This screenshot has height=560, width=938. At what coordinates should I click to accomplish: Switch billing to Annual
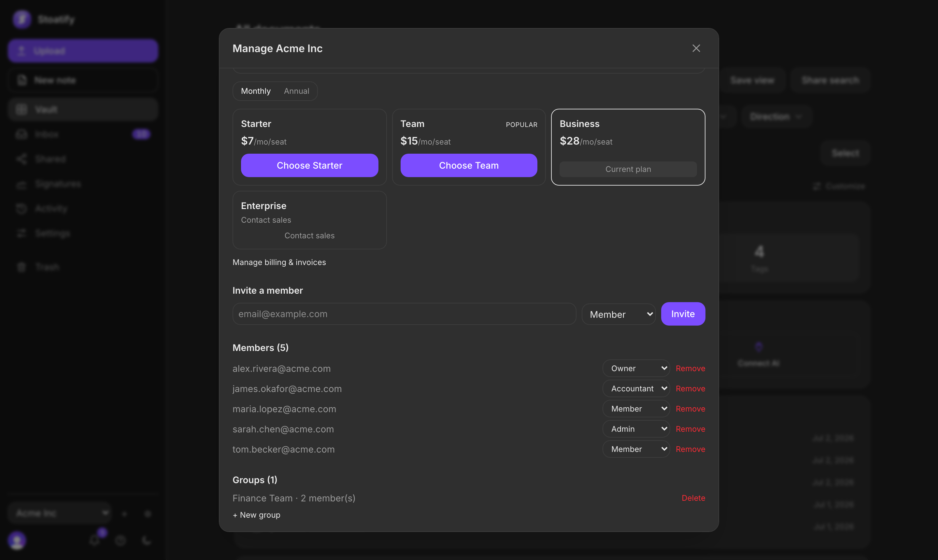click(x=296, y=91)
